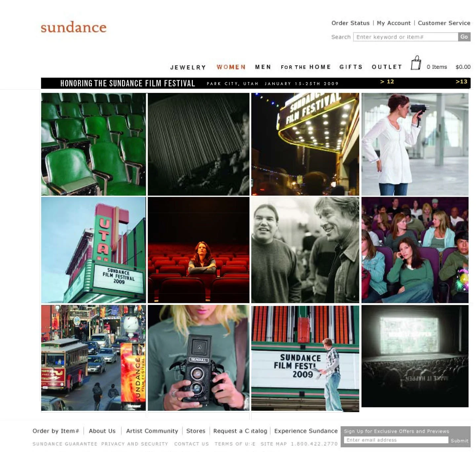Click the Submit email button
Image resolution: width=476 pixels, height=452 pixels.
pyautogui.click(x=459, y=440)
